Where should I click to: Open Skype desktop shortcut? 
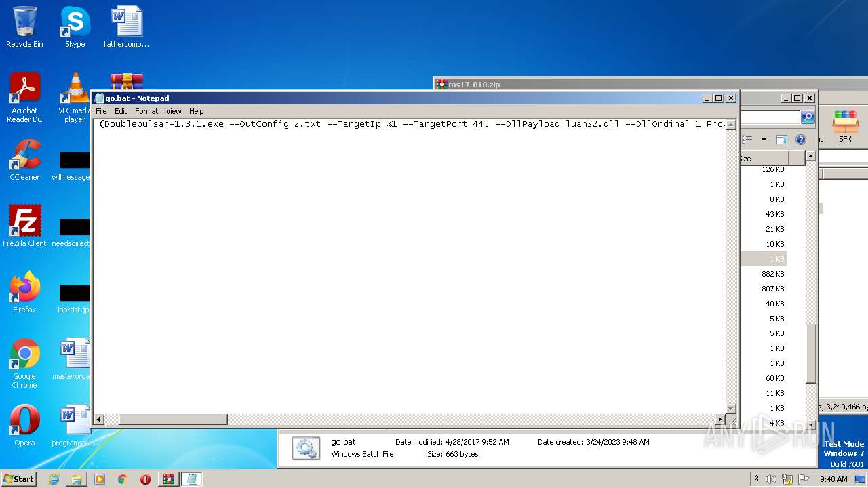coord(75,28)
